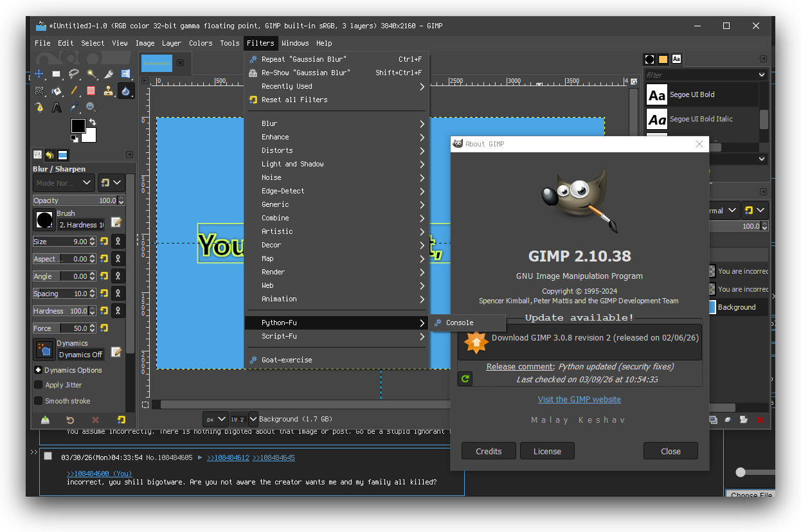This screenshot has width=801, height=532.
Task: Choose Reset all Filters
Action: pyautogui.click(x=337, y=100)
